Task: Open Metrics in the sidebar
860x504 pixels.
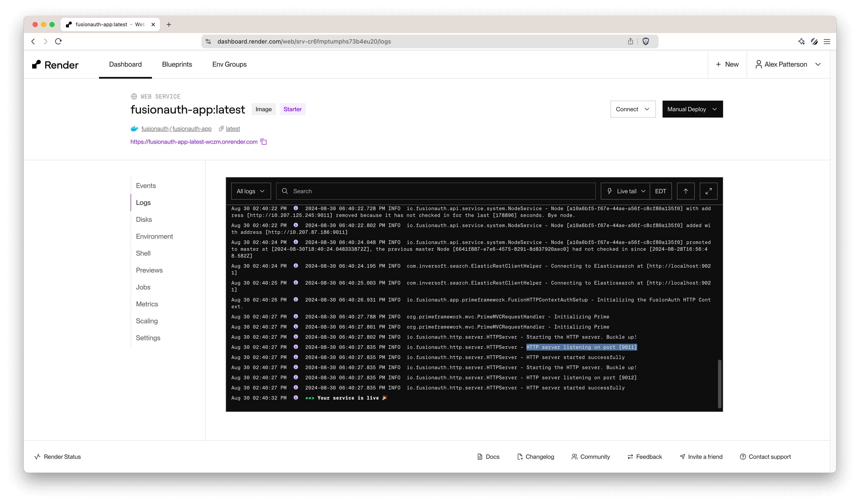Action: [147, 304]
